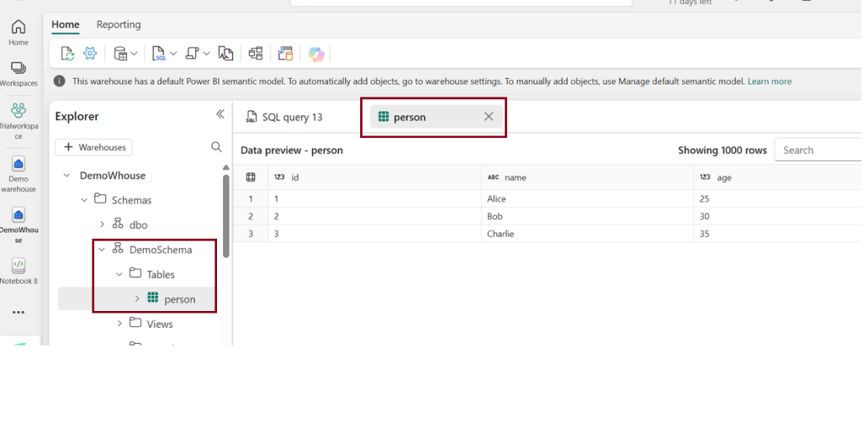Click the + Warehouses button
This screenshot has height=427, width=868.
pos(94,147)
